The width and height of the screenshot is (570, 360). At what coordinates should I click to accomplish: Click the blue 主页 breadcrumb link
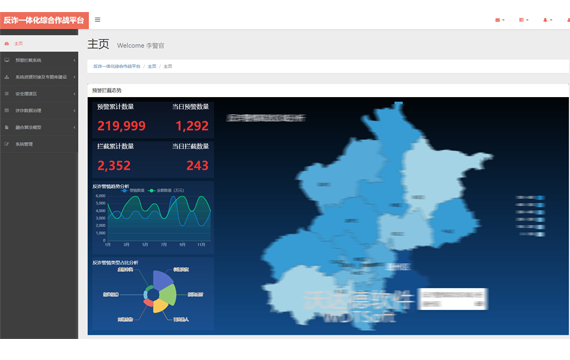[x=152, y=66]
